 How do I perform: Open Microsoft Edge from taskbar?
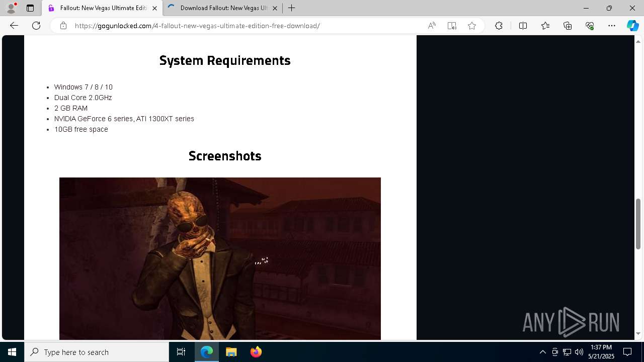(207, 352)
